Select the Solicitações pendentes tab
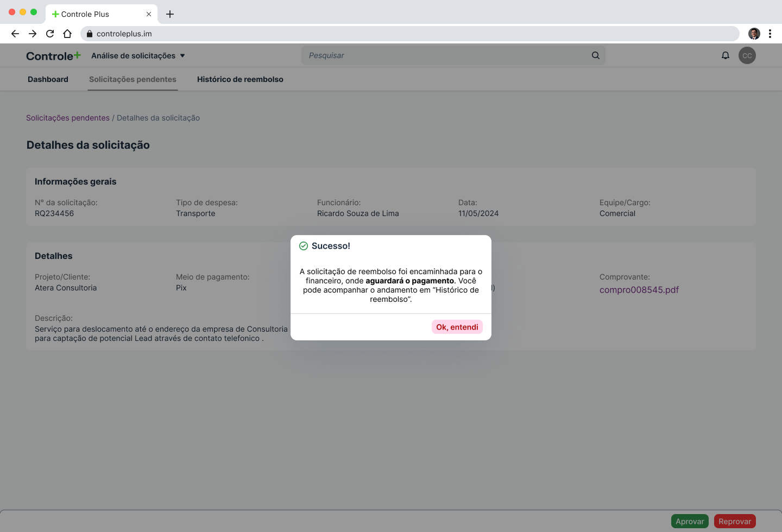Image resolution: width=782 pixels, height=532 pixels. (133, 79)
